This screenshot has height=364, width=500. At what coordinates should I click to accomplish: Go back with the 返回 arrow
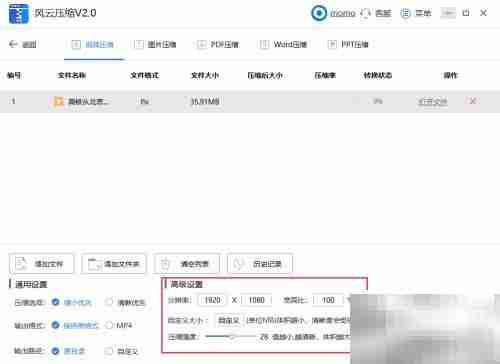[x=23, y=44]
